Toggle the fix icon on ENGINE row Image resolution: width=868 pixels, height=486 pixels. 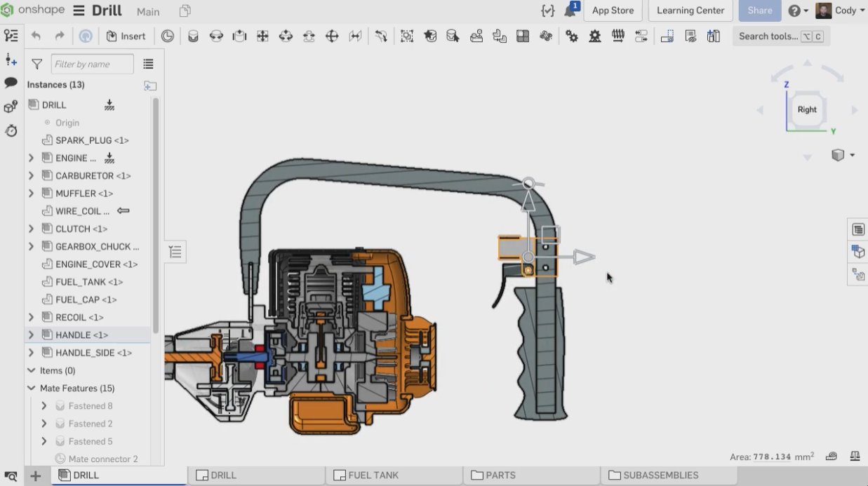(x=109, y=158)
